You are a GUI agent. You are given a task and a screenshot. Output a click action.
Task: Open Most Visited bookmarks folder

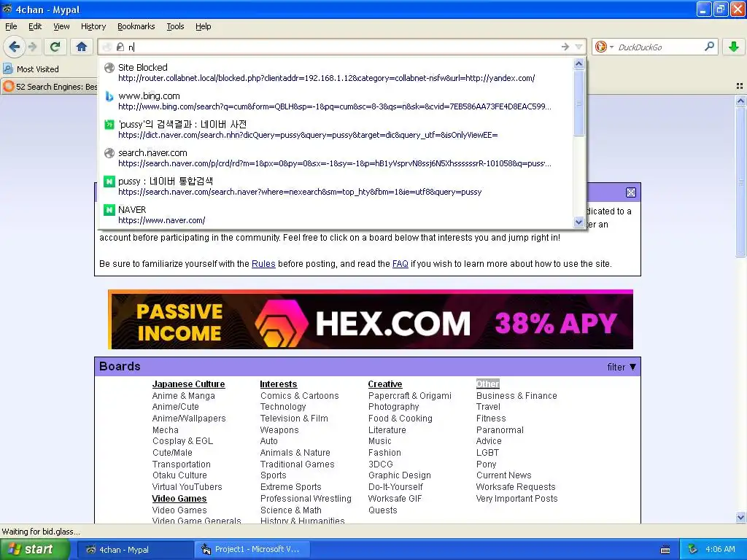click(31, 69)
